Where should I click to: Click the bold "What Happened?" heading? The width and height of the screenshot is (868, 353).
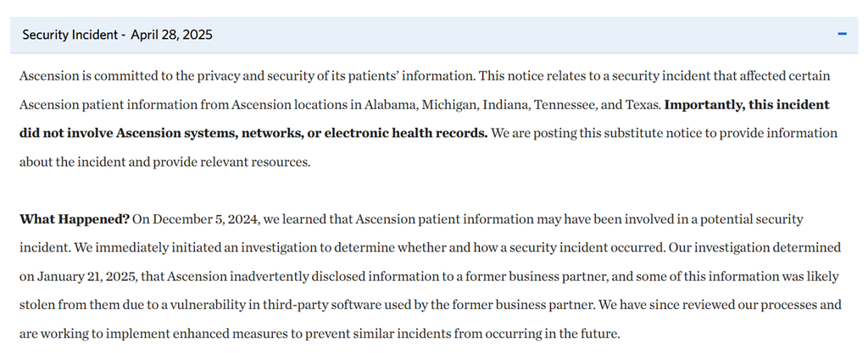pos(75,219)
